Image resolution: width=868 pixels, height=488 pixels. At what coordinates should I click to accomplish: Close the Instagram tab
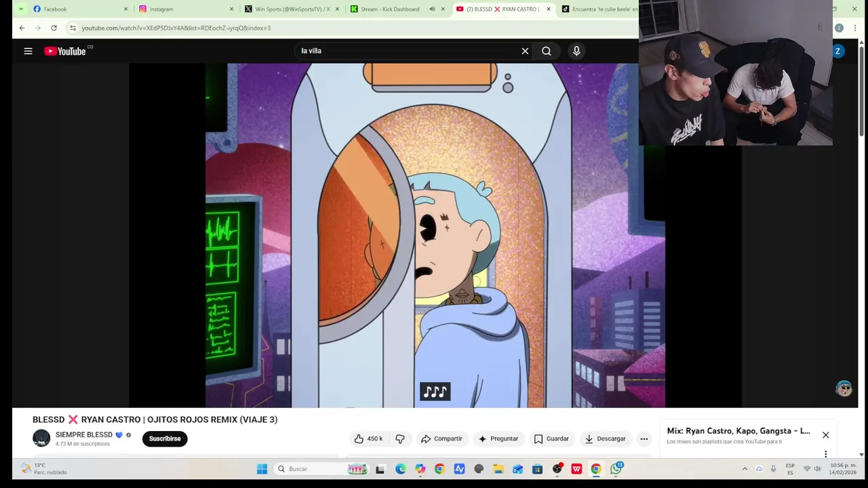(x=231, y=9)
